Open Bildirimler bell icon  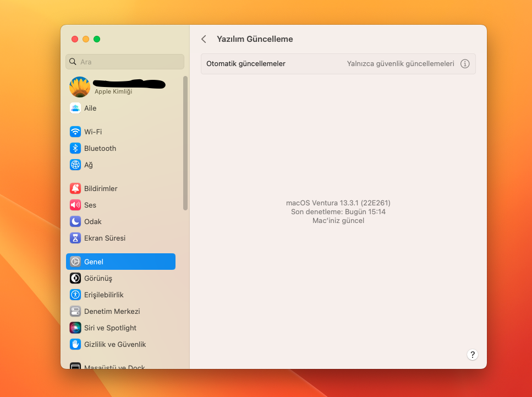75,188
